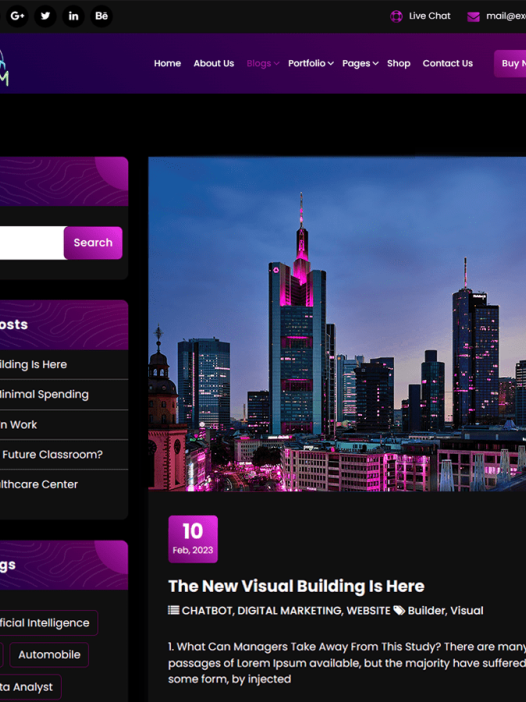526x702 pixels.
Task: Open the featured city skyline image
Action: [337, 324]
